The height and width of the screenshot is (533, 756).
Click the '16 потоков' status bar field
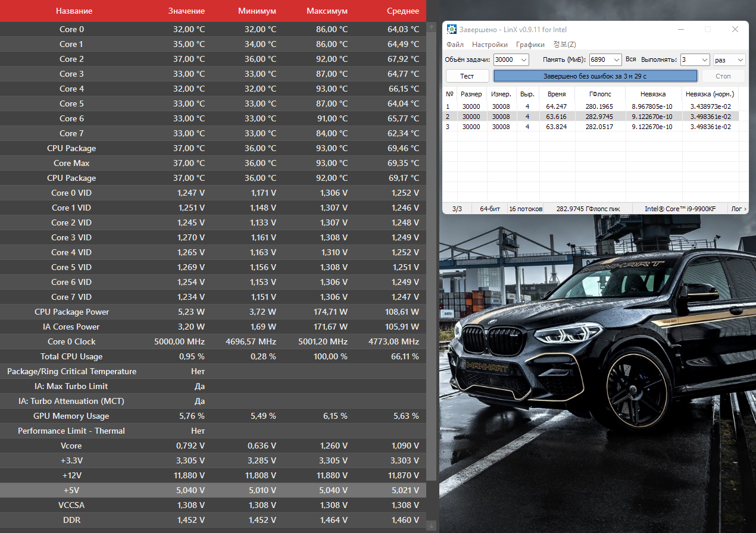click(x=525, y=209)
